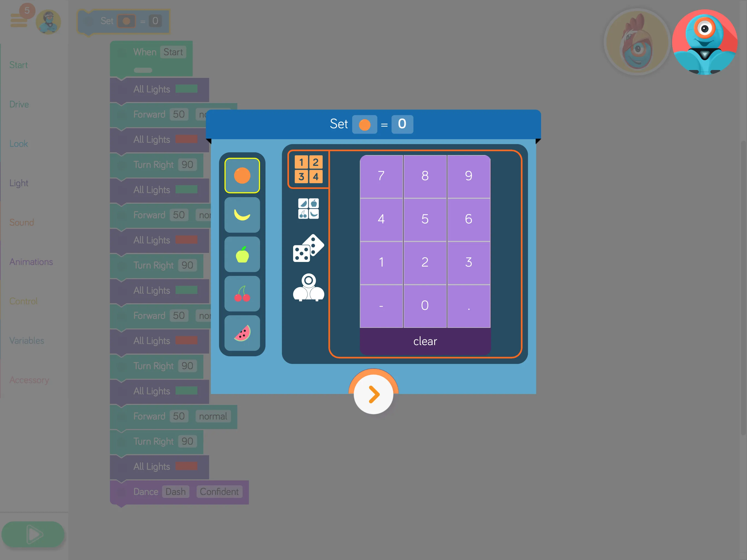Viewport: 747px width, 560px height.
Task: Click the number 5 on the keypad
Action: pyautogui.click(x=424, y=218)
